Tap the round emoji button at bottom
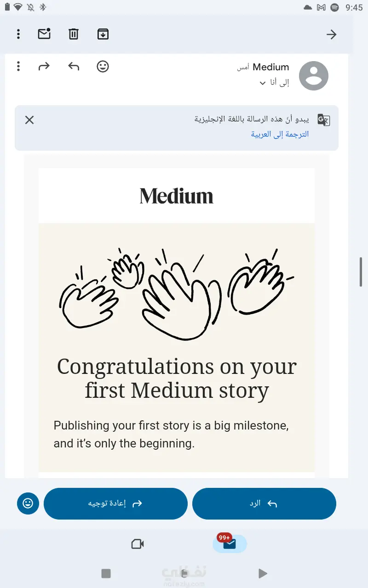 [28, 503]
